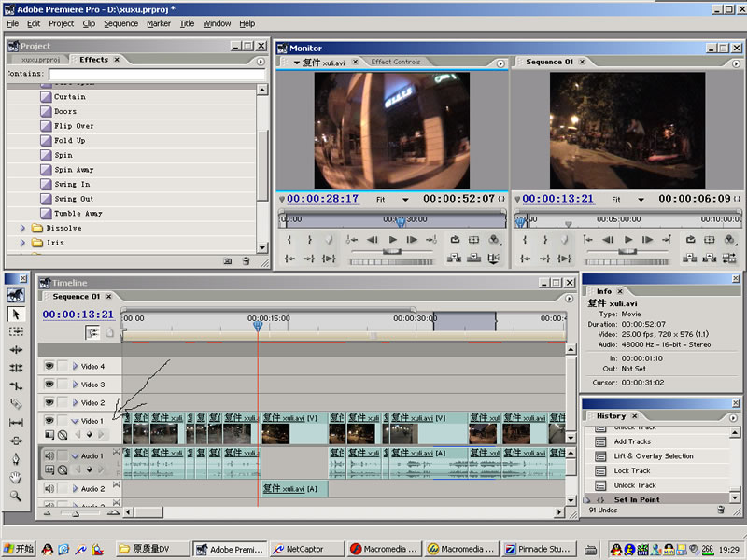This screenshot has height=560, width=747.
Task: Click Overlay button in source monitor
Action: point(473,259)
